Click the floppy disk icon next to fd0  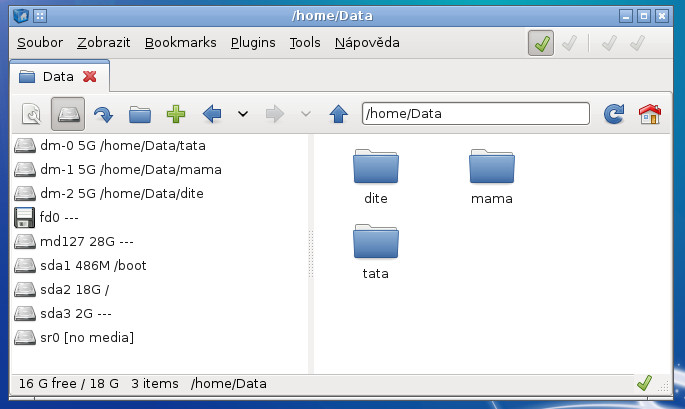(24, 218)
